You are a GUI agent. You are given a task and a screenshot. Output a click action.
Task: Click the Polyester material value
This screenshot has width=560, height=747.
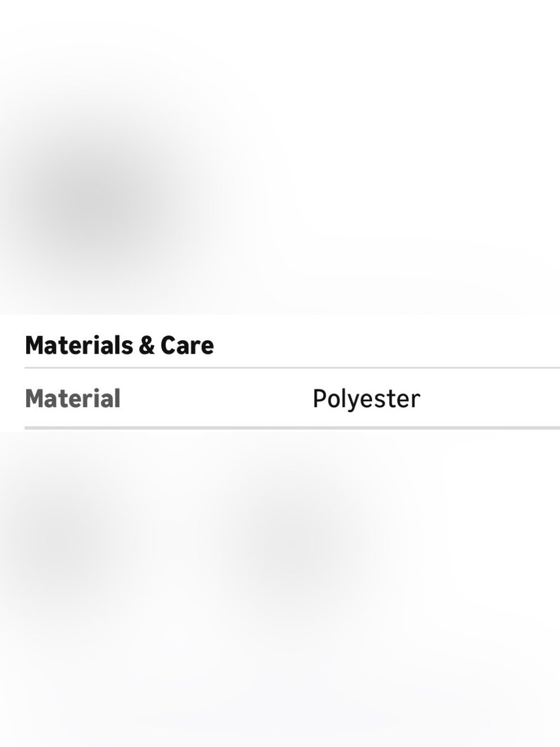[366, 399]
